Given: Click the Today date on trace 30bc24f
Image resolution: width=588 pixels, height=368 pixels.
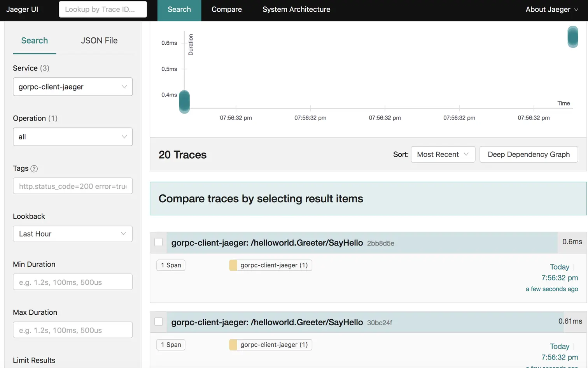Looking at the screenshot, I should coord(560,346).
